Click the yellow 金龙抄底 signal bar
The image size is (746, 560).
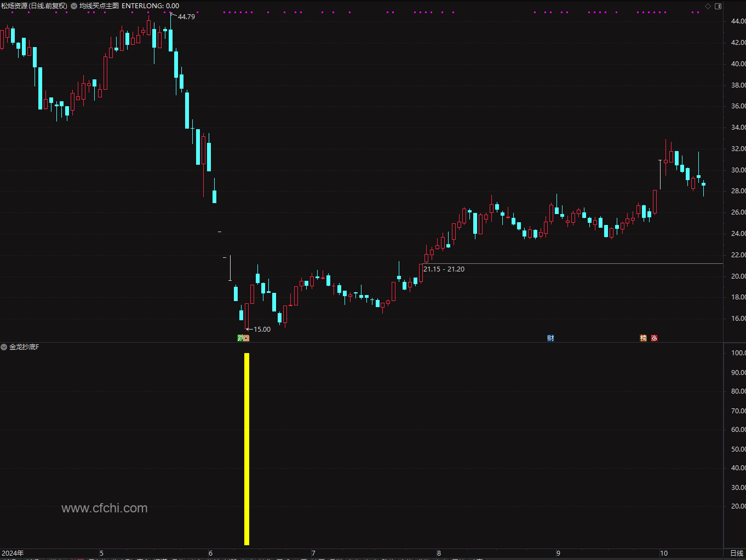coord(246,449)
